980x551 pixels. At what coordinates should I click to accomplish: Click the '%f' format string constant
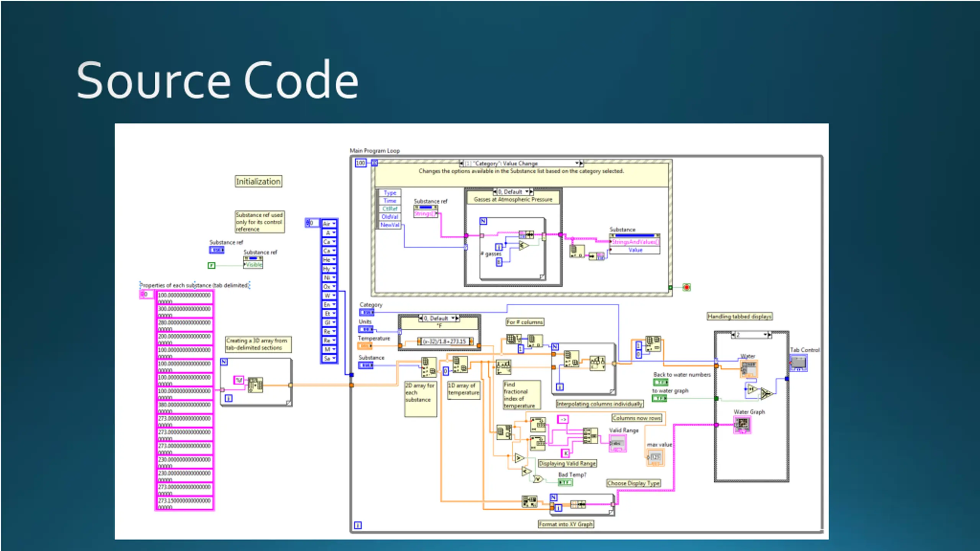pos(239,380)
